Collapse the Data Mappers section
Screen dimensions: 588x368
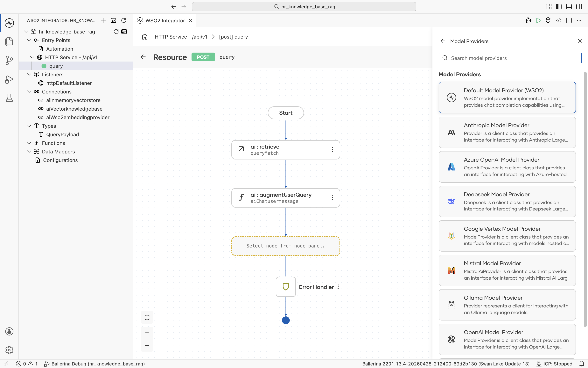tap(29, 152)
